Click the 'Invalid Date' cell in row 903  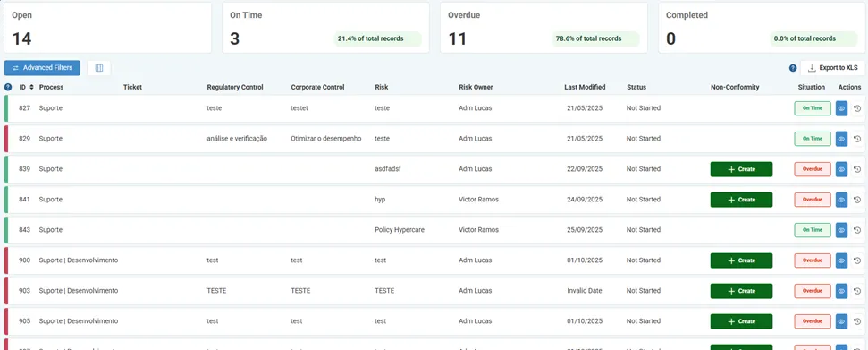(x=586, y=291)
